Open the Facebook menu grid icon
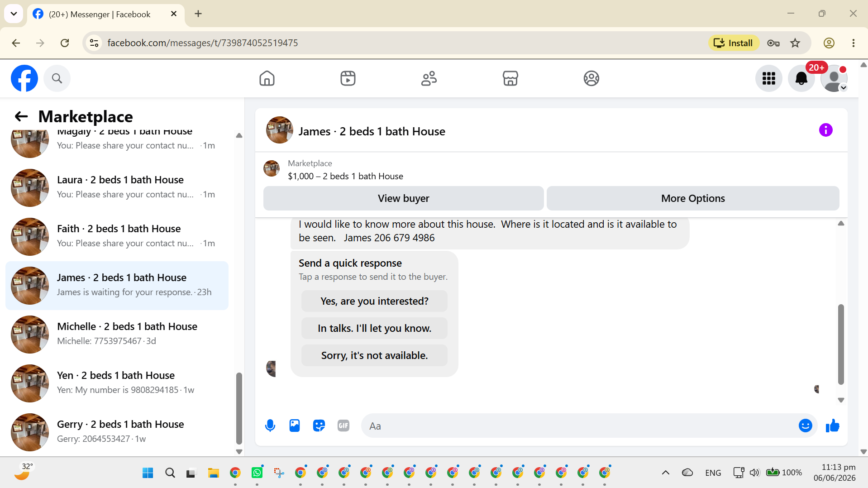Image resolution: width=868 pixels, height=488 pixels. coord(768,78)
